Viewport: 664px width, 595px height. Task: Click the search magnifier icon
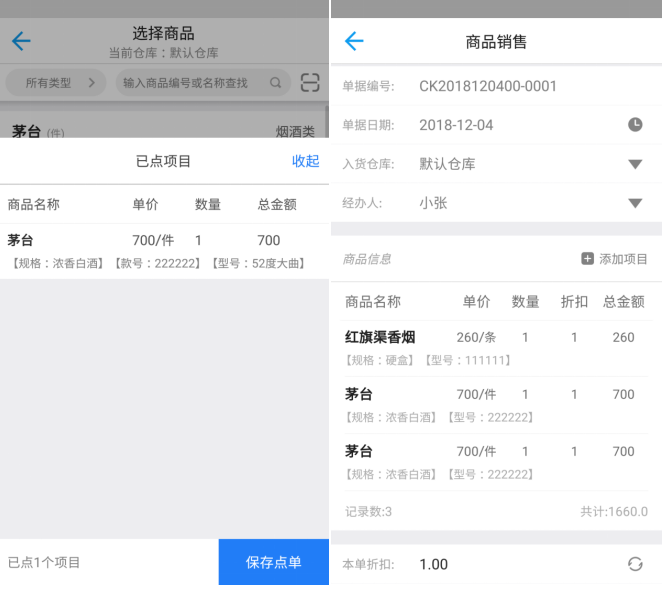(275, 83)
